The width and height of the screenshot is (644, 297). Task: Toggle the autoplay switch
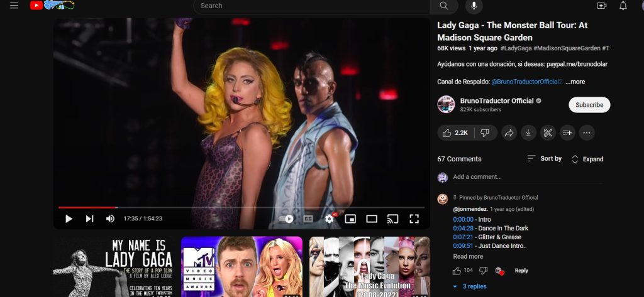click(x=287, y=219)
